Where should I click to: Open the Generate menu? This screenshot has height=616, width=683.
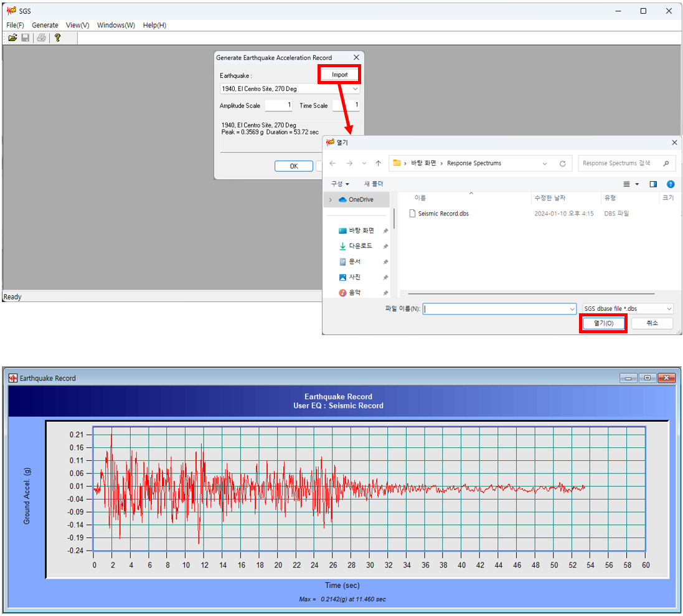pyautogui.click(x=45, y=25)
